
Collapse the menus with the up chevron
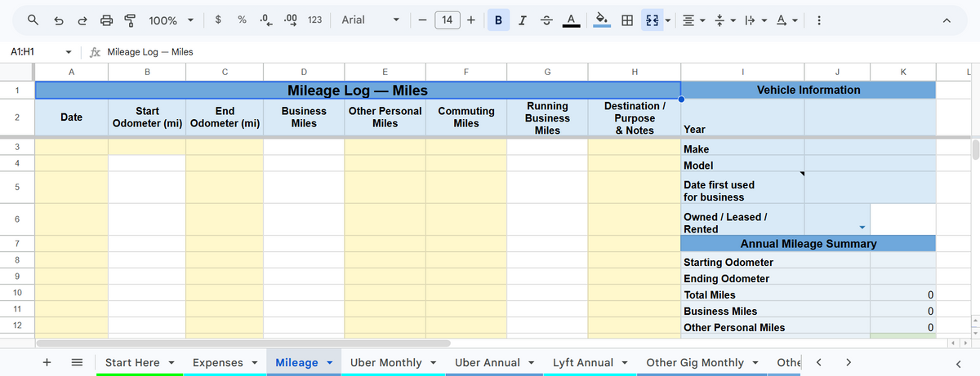(947, 20)
